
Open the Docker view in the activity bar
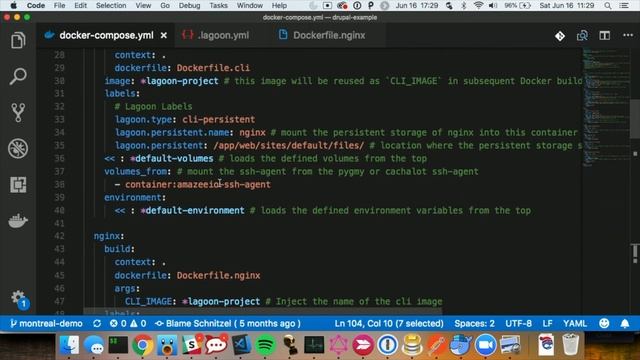(18, 221)
